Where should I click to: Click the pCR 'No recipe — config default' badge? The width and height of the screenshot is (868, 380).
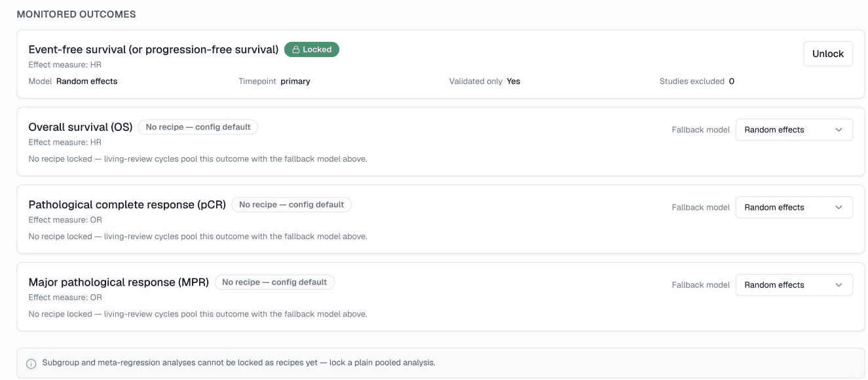(x=292, y=204)
